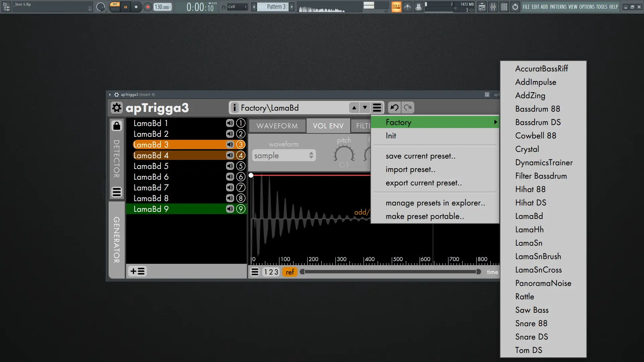
Task: Select the next preset with down arrow
Action: (x=365, y=108)
